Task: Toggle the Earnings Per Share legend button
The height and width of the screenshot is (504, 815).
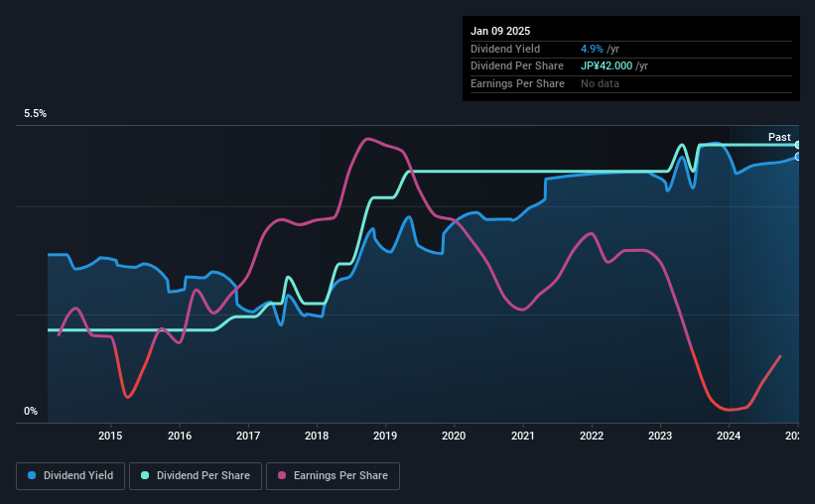Action: (333, 476)
